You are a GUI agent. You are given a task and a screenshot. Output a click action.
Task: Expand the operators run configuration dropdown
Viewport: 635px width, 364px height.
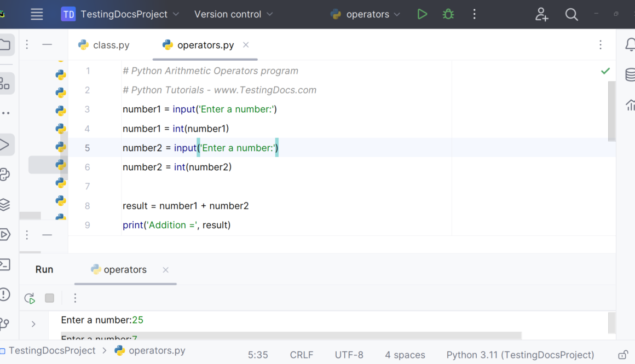click(367, 14)
